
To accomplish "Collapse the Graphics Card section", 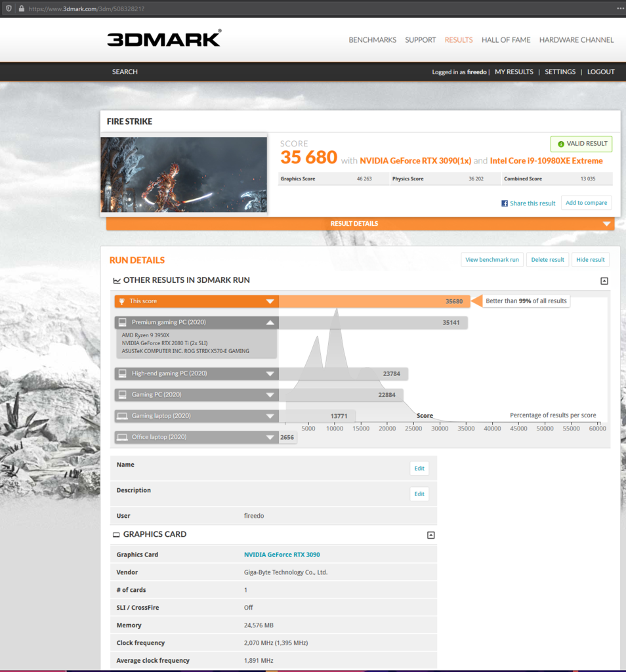I will [431, 535].
